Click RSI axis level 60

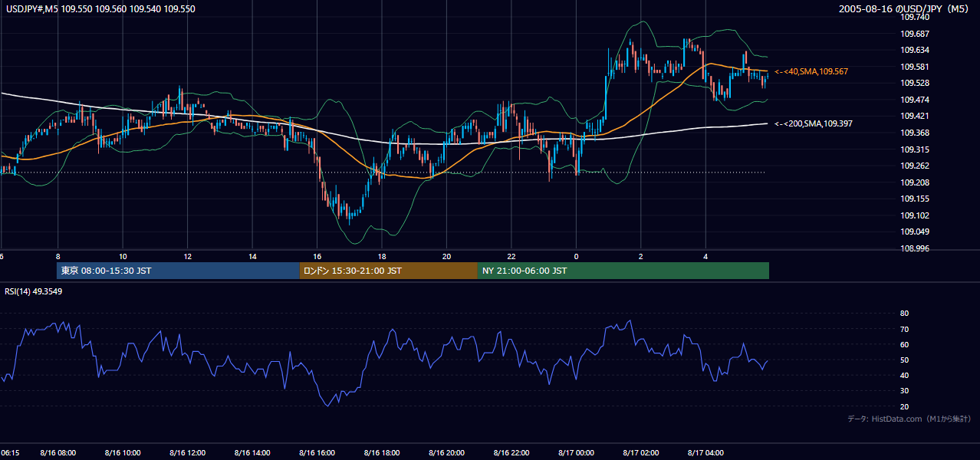point(904,344)
